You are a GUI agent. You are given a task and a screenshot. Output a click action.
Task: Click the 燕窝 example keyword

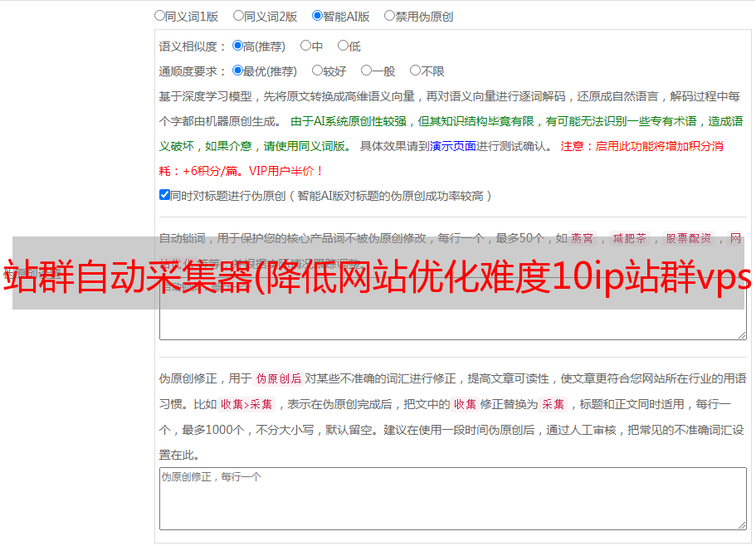click(x=583, y=238)
